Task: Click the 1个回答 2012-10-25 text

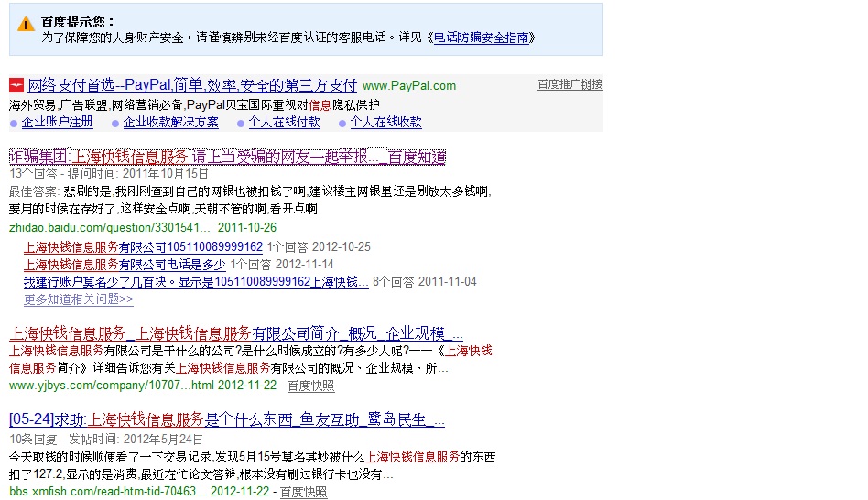Action: click(x=319, y=247)
